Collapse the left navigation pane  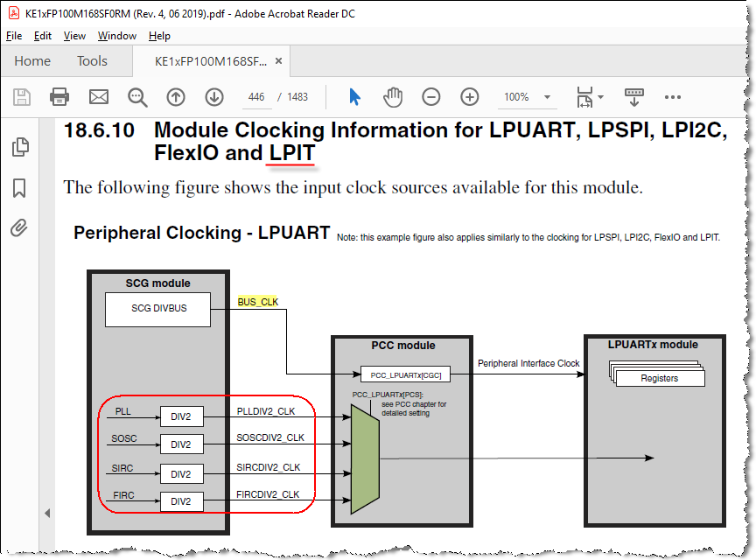point(48,512)
